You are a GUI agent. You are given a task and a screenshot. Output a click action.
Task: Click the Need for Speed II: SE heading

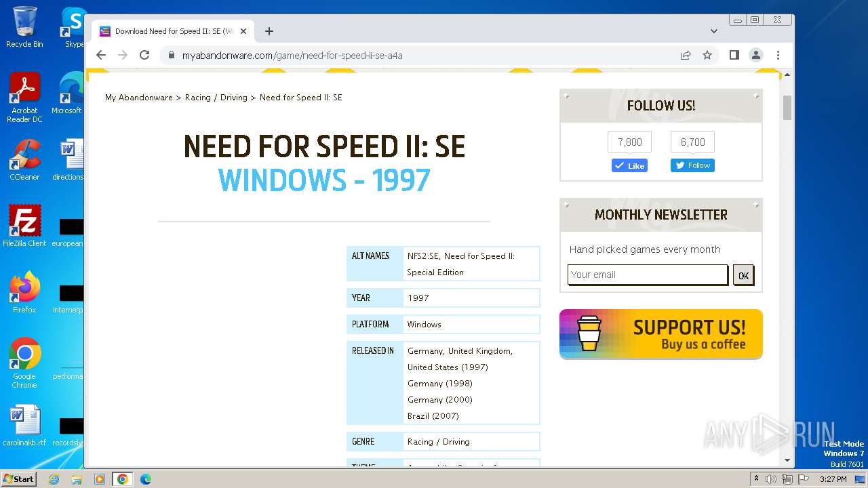point(324,146)
